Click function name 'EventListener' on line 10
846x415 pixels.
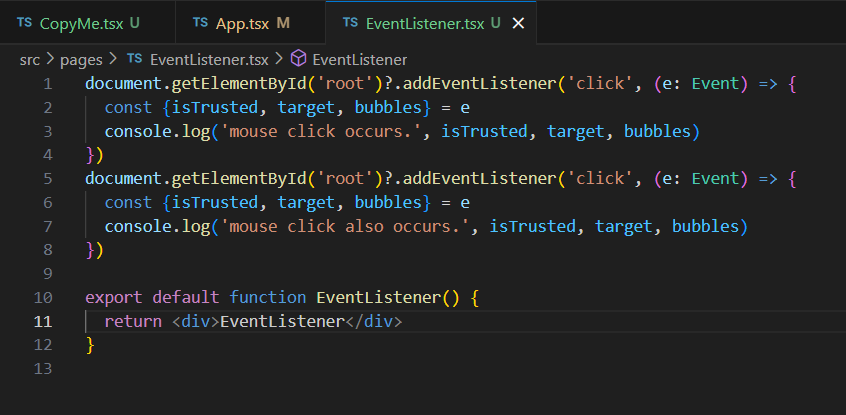pos(378,297)
